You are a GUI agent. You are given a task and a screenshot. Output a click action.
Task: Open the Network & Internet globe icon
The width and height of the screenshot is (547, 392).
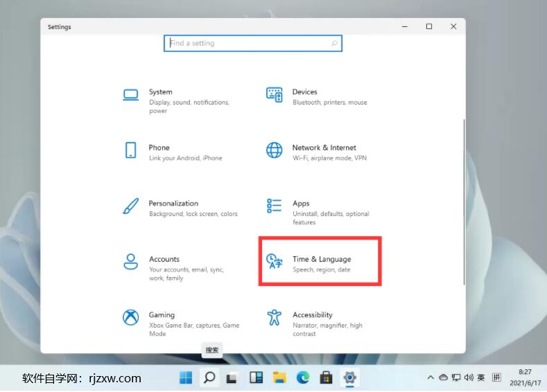(275, 150)
